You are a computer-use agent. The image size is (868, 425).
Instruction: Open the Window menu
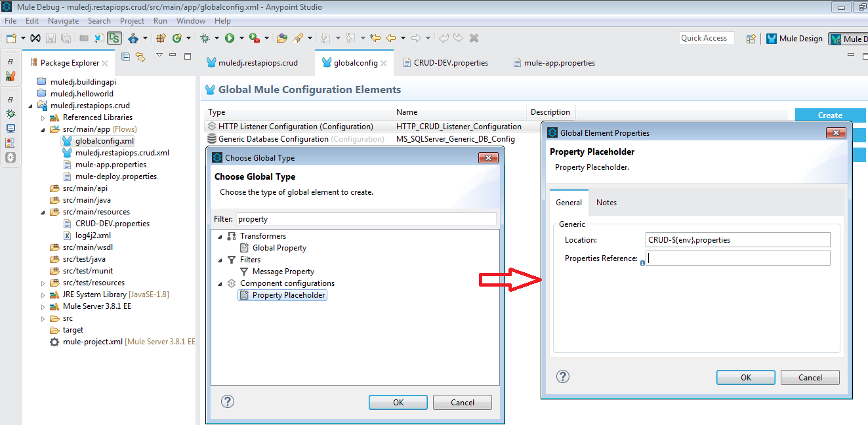(x=190, y=20)
